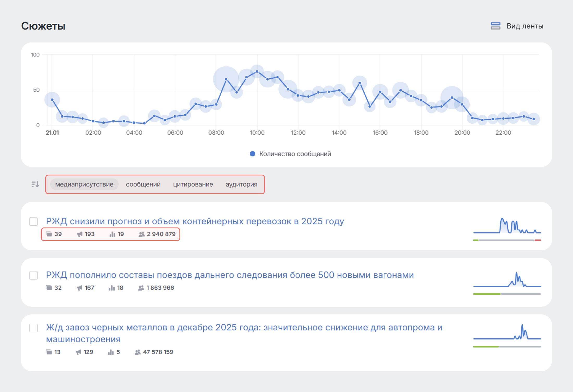Image resolution: width=573 pixels, height=392 pixels.
Task: Click the citation bar-chart icon showing 19
Action: [112, 234]
